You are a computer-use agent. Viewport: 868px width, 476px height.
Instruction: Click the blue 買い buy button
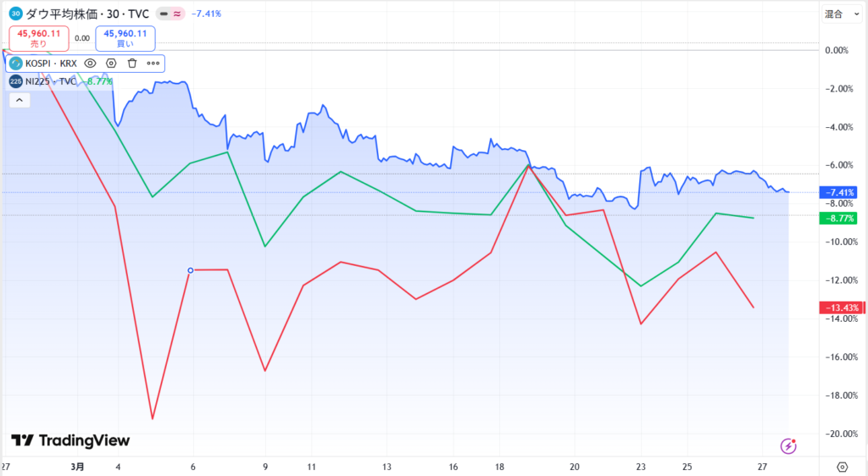(x=125, y=38)
